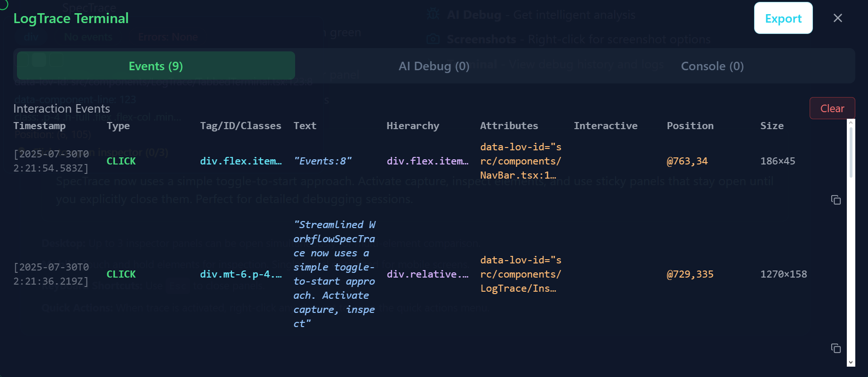
Task: Click the LogTrace/Ins… attributes cell
Action: 521,274
